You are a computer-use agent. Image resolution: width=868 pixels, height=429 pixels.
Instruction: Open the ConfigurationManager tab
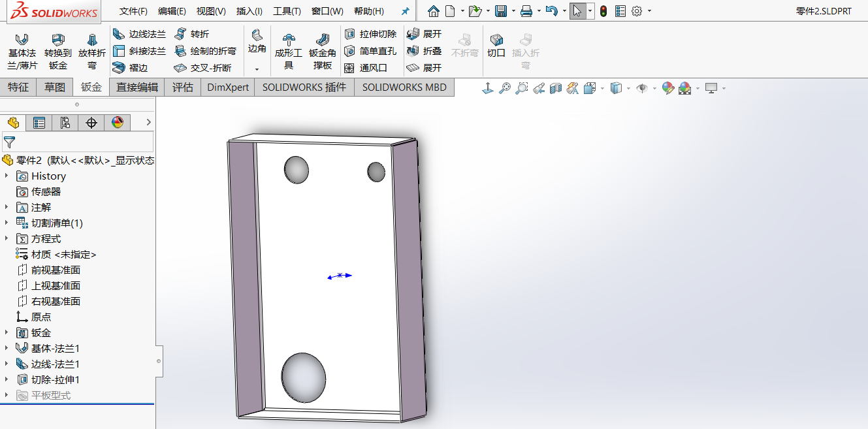[65, 123]
